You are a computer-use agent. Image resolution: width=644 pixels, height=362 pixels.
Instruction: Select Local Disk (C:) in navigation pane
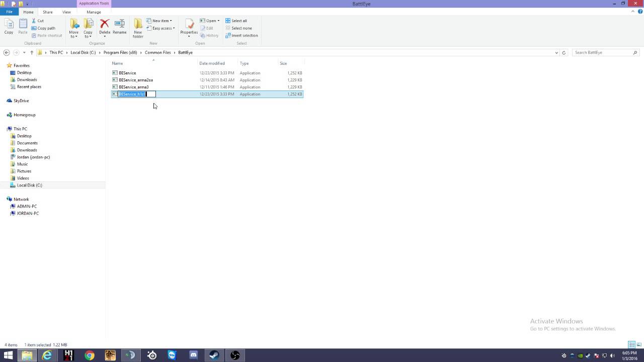click(29, 185)
